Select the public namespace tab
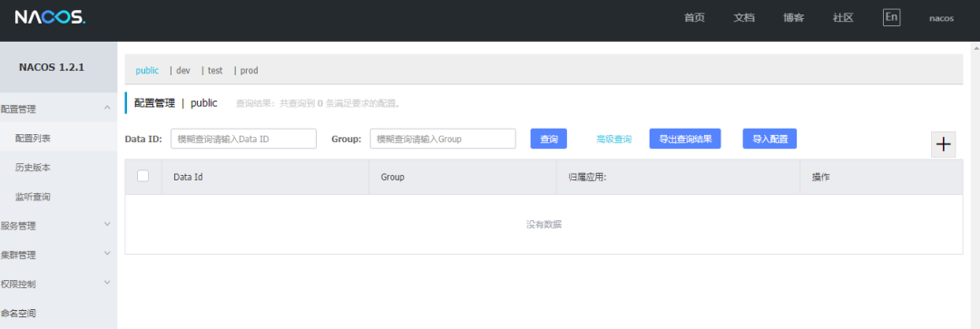 pyautogui.click(x=147, y=71)
